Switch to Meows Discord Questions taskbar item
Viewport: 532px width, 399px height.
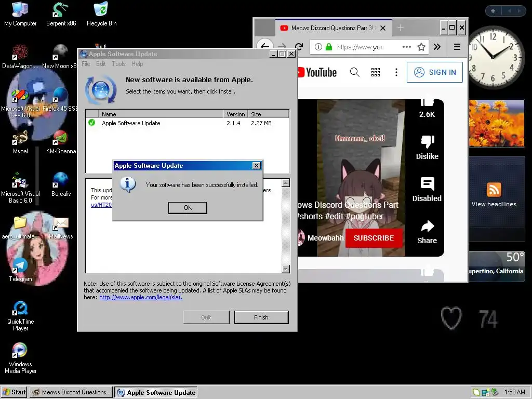pos(71,392)
